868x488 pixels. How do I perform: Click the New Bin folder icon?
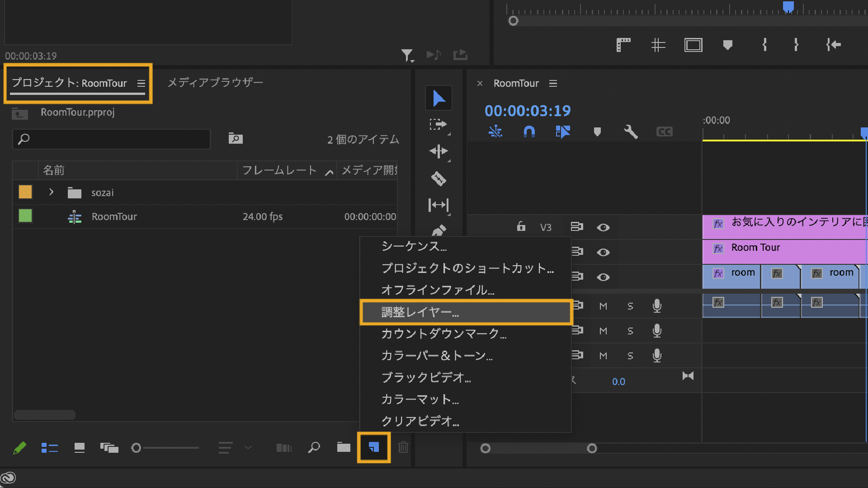pos(344,447)
